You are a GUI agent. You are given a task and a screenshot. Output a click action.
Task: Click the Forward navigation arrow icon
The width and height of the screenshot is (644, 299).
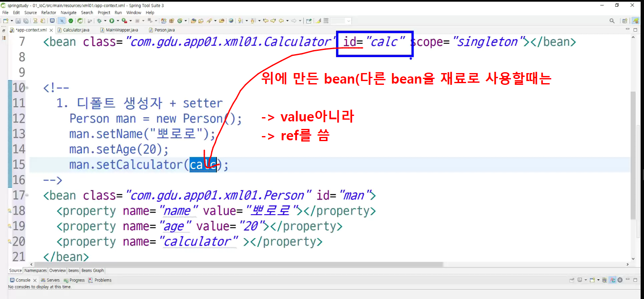(x=294, y=21)
